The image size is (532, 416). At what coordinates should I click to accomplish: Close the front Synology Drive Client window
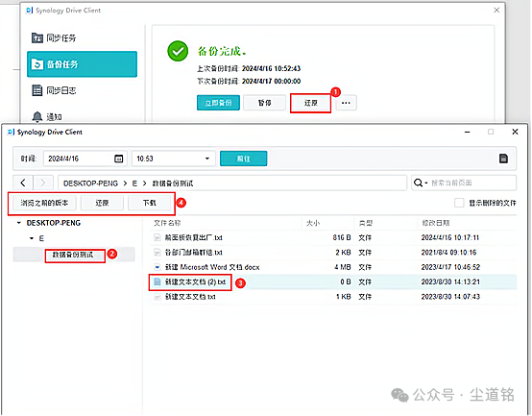[515, 132]
